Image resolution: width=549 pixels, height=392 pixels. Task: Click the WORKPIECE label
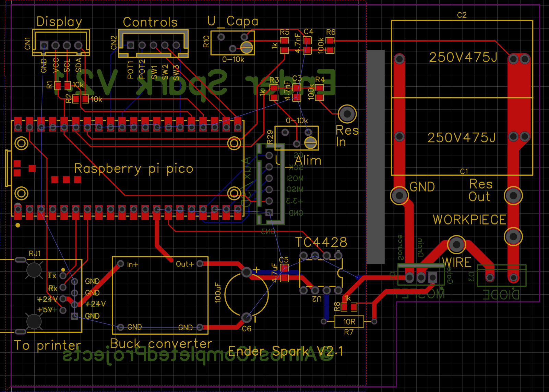tap(469, 220)
